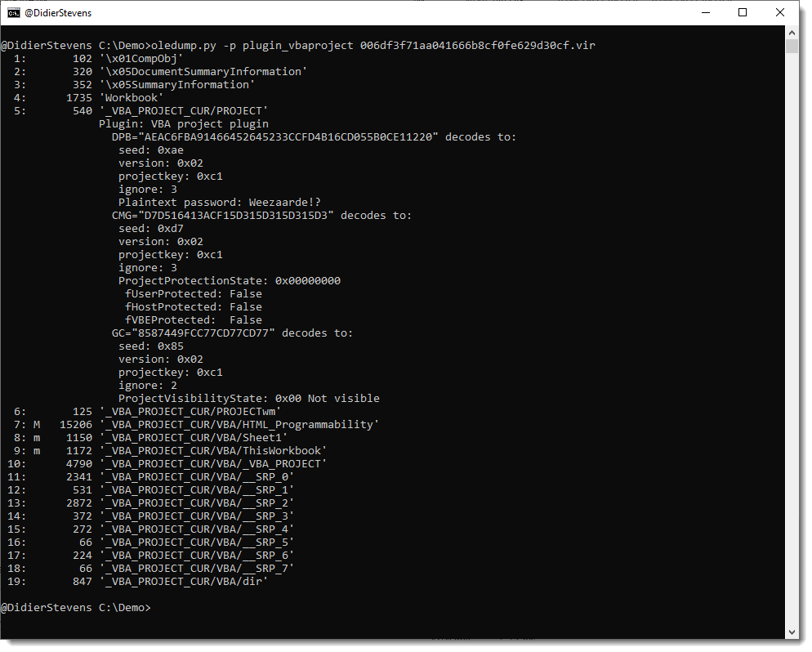
Task: Click the GC encoded string value
Action: coord(211,333)
